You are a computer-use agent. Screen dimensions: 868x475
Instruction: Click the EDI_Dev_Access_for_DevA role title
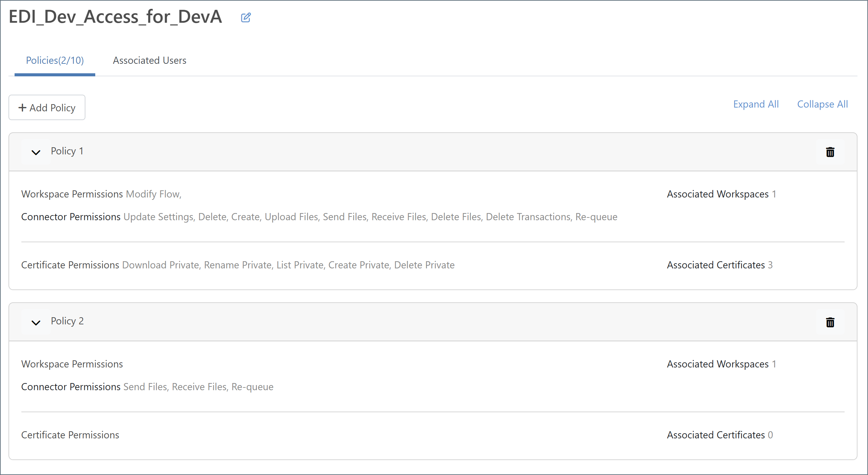click(116, 17)
